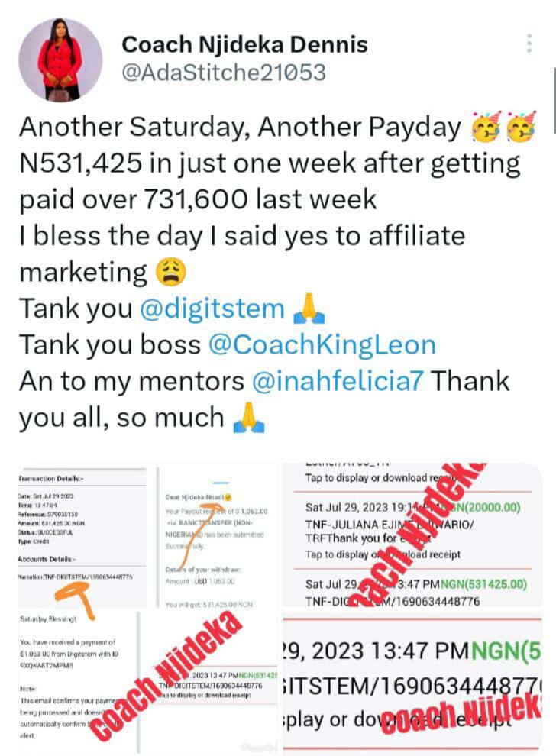Open the Sat Jul 29 bank alert image
556x756 pixels.
[412, 535]
